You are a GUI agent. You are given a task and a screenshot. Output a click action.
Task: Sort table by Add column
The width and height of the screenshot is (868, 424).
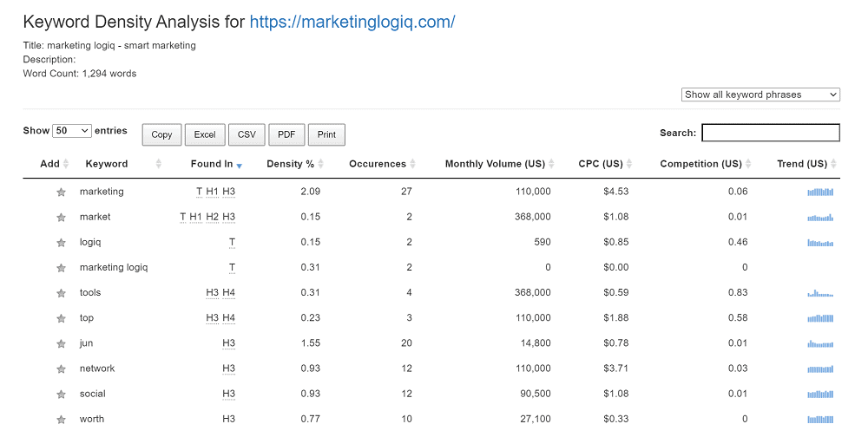coord(54,164)
